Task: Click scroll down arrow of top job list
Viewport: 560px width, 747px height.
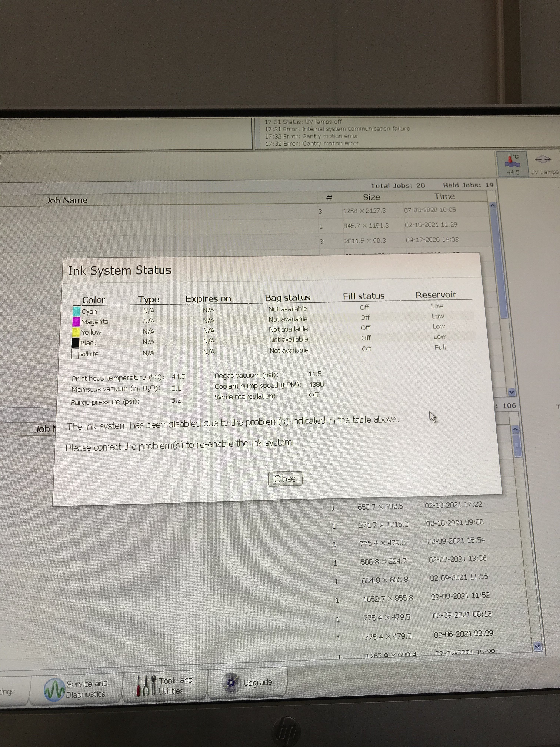Action: click(x=511, y=392)
